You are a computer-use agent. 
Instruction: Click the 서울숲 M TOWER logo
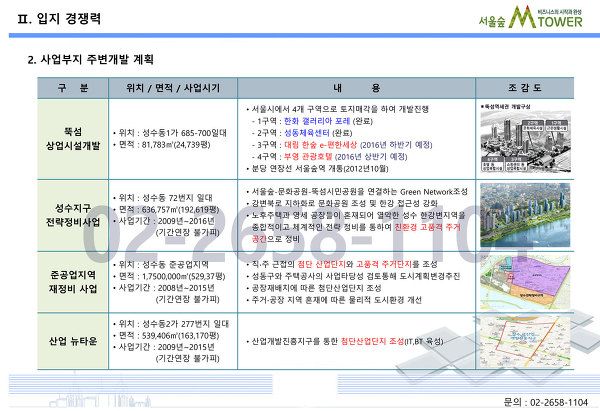click(530, 17)
